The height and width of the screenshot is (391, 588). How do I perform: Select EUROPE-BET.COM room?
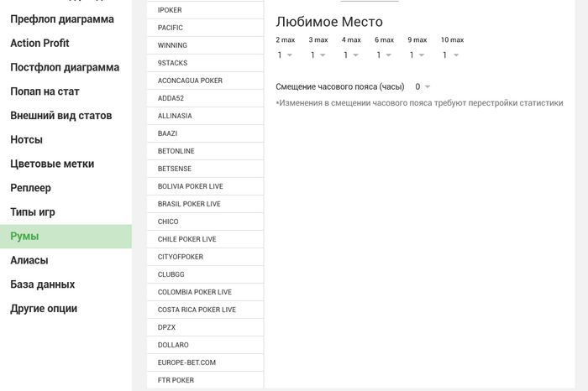[x=205, y=362]
